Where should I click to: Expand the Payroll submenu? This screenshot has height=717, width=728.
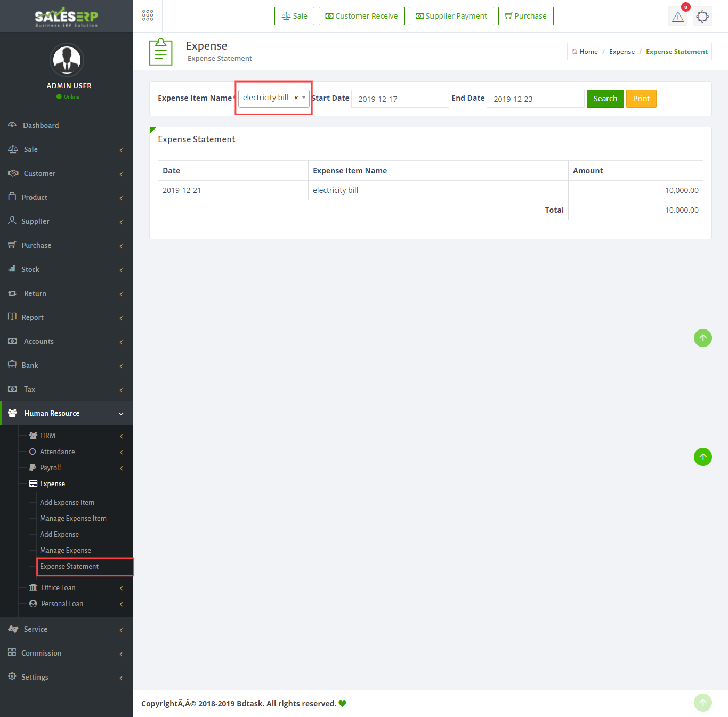tap(51, 468)
